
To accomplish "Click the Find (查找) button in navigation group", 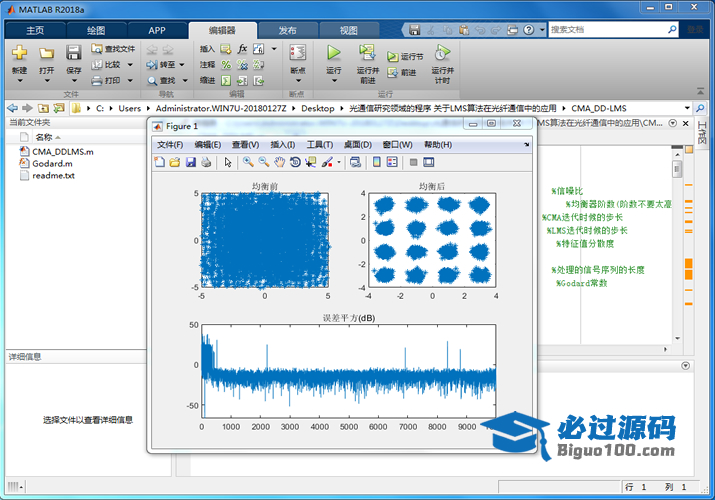I will coord(161,81).
